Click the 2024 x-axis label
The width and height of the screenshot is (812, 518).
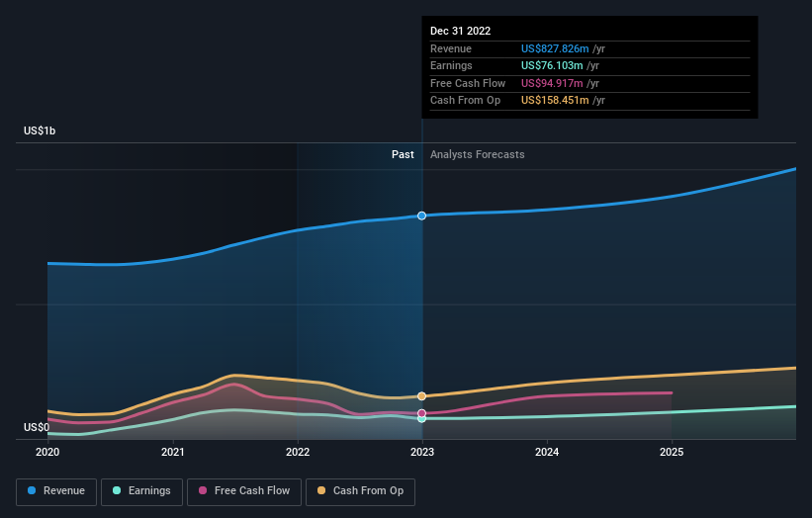(x=547, y=452)
